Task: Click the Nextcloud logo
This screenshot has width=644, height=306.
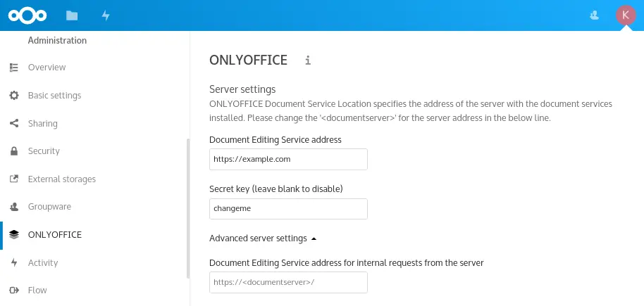Action: (x=27, y=15)
